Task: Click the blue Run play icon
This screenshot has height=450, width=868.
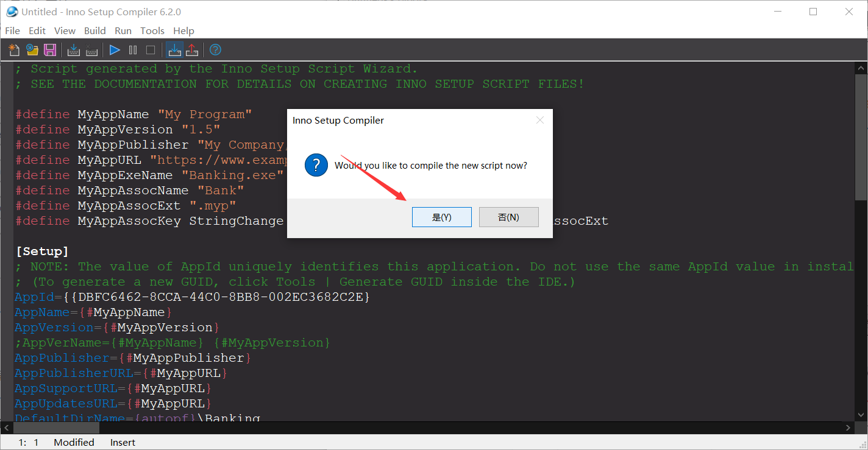Action: tap(115, 50)
